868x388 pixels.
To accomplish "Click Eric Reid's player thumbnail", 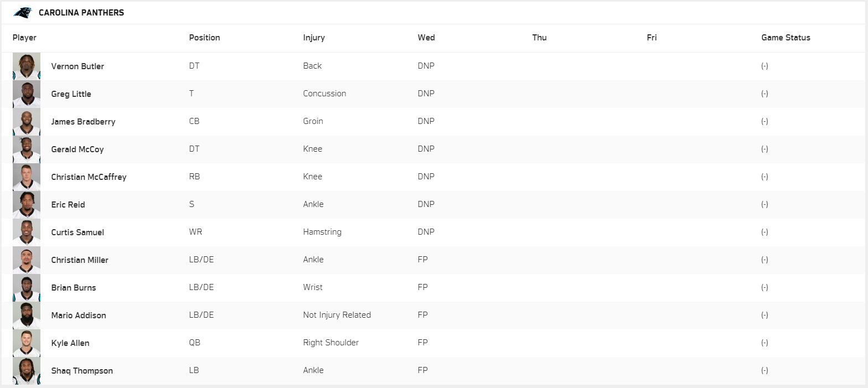I will coord(27,205).
